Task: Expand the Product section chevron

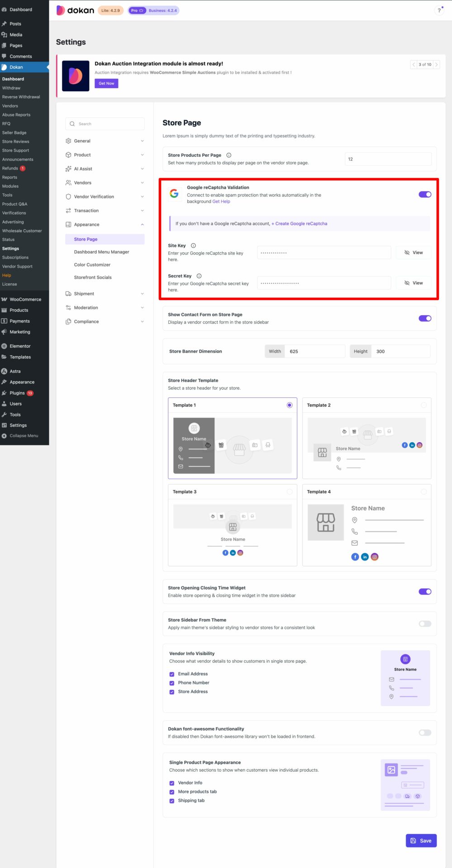Action: [142, 155]
